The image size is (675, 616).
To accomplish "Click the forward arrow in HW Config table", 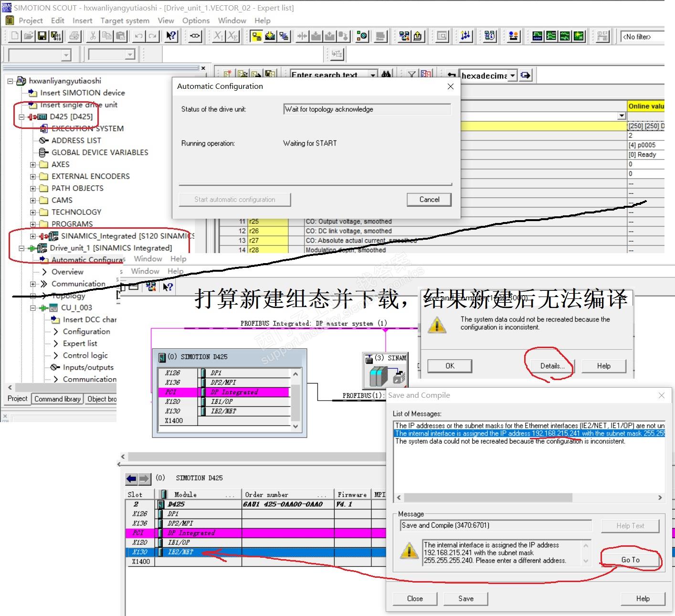I will (144, 478).
